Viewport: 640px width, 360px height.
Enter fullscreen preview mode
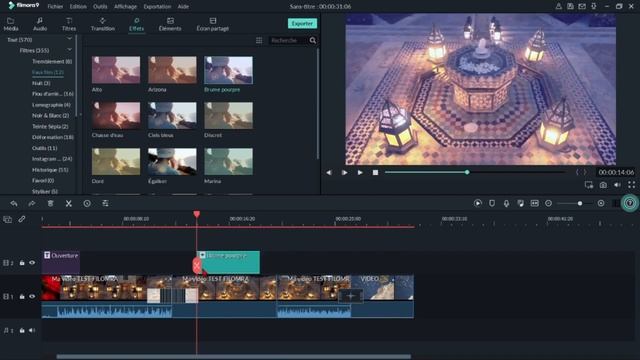click(631, 185)
